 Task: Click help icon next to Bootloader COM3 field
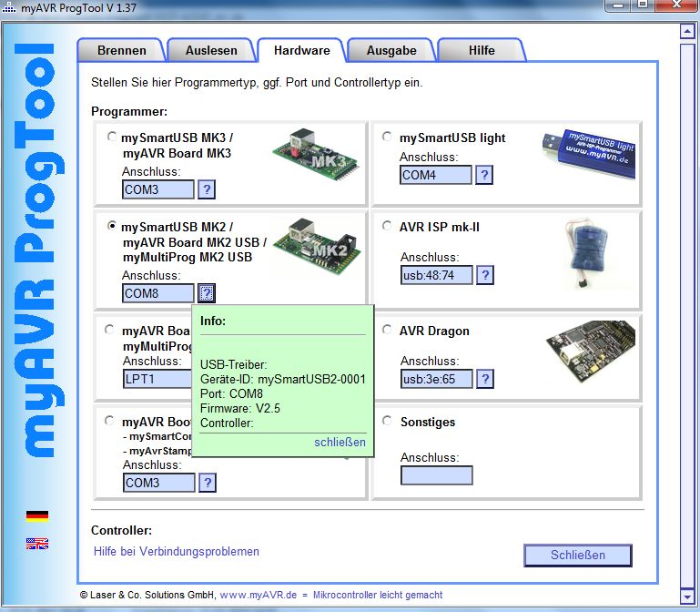pos(208,483)
